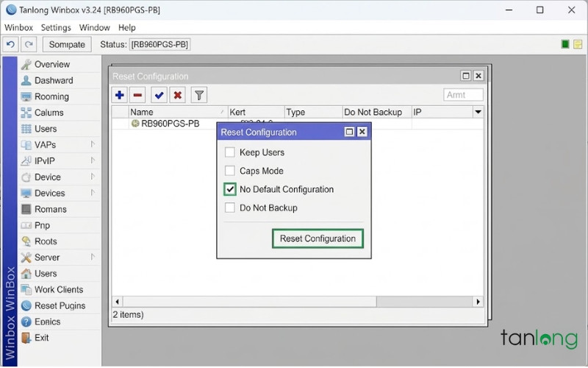Image resolution: width=588 pixels, height=368 pixels.
Task: Enable the Keep Users checkbox
Action: click(230, 152)
